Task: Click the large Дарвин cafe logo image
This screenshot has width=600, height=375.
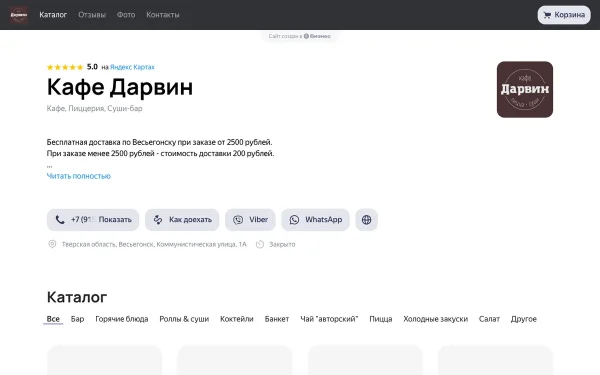Action: 525,89
